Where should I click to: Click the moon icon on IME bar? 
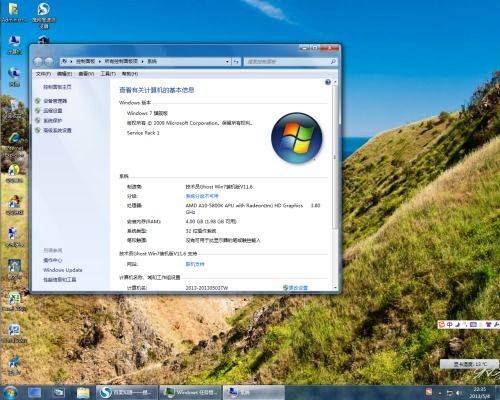point(458,324)
